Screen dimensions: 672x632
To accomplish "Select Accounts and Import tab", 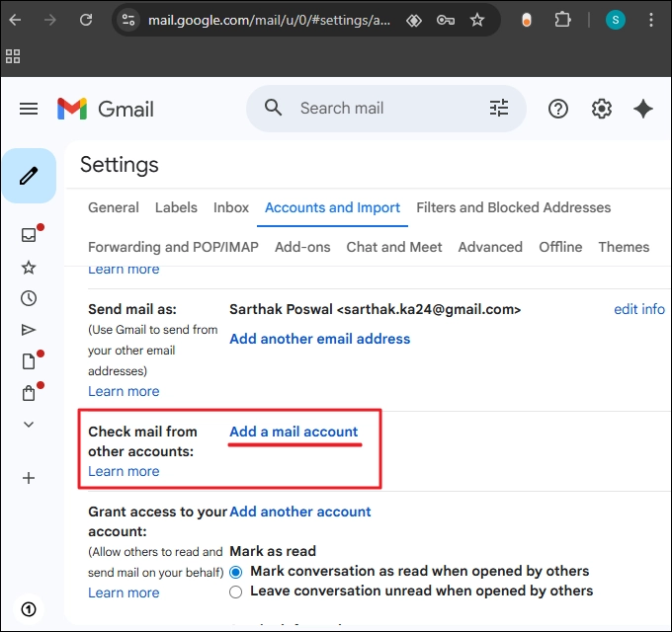I will (332, 207).
